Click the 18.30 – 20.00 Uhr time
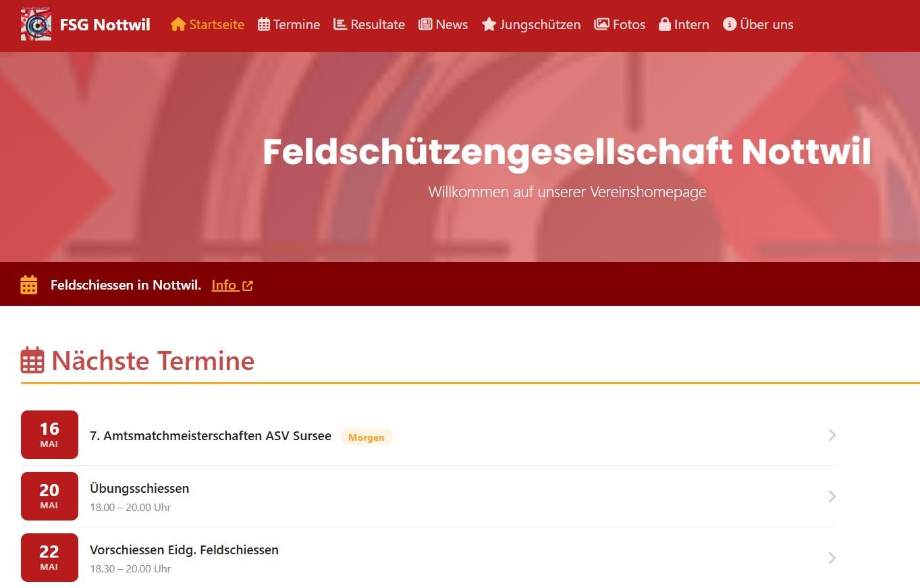 coord(130,569)
